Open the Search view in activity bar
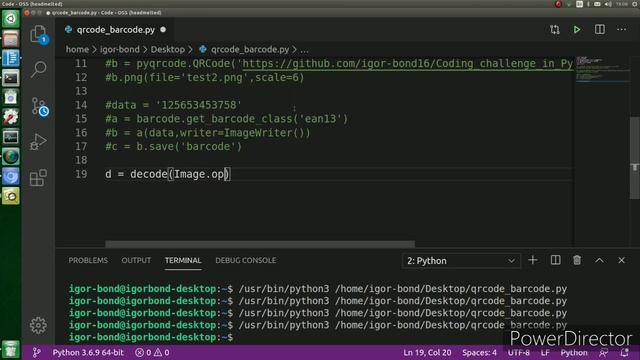The height and width of the screenshot is (360, 640). tap(39, 69)
